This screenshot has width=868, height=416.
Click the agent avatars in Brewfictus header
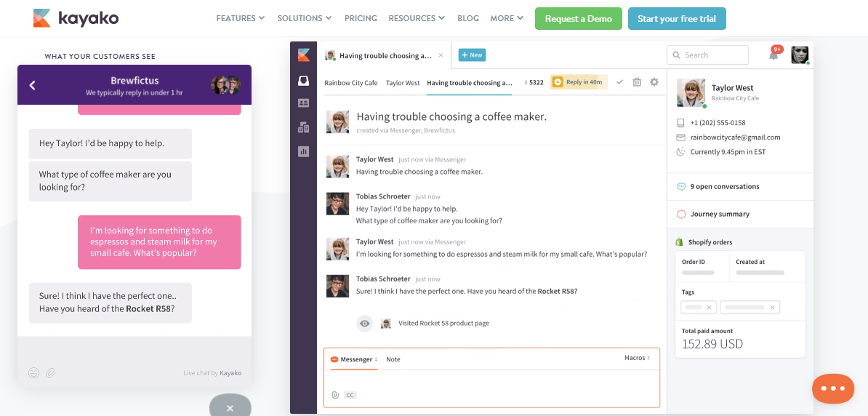point(226,85)
